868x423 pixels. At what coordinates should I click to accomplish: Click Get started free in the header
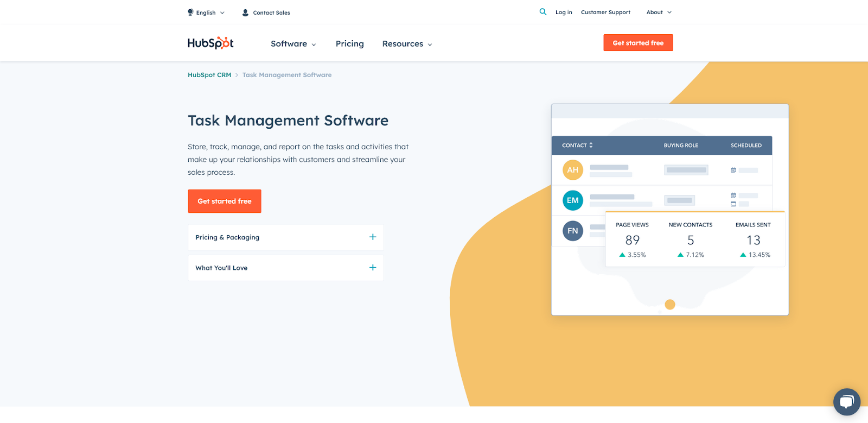(x=638, y=43)
